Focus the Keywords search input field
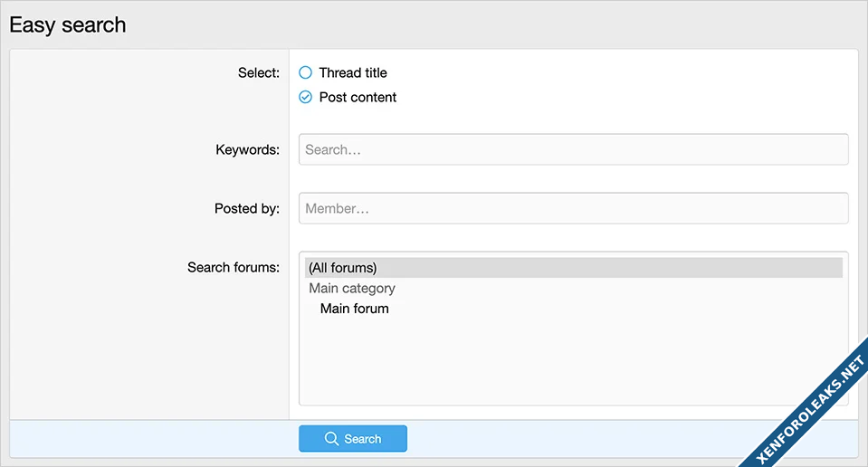This screenshot has width=868, height=467. [x=573, y=149]
